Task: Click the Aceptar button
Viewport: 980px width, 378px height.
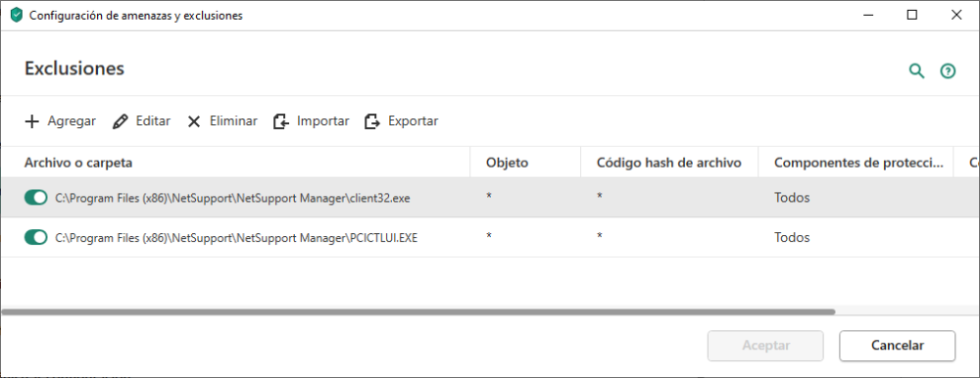Action: [x=765, y=346]
